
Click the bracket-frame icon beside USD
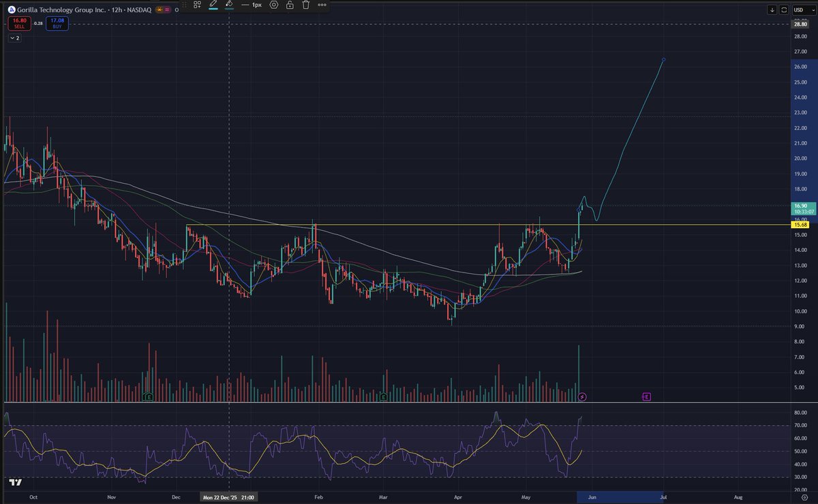784,10
